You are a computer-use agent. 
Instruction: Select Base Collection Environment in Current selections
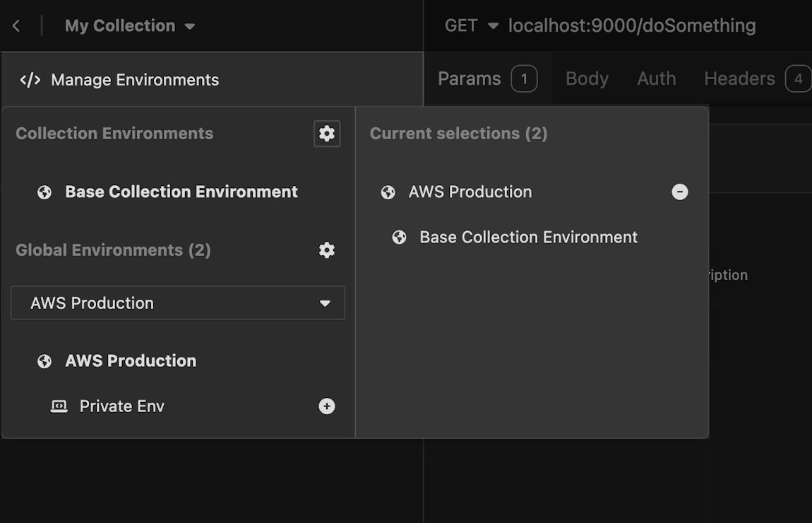tap(528, 237)
